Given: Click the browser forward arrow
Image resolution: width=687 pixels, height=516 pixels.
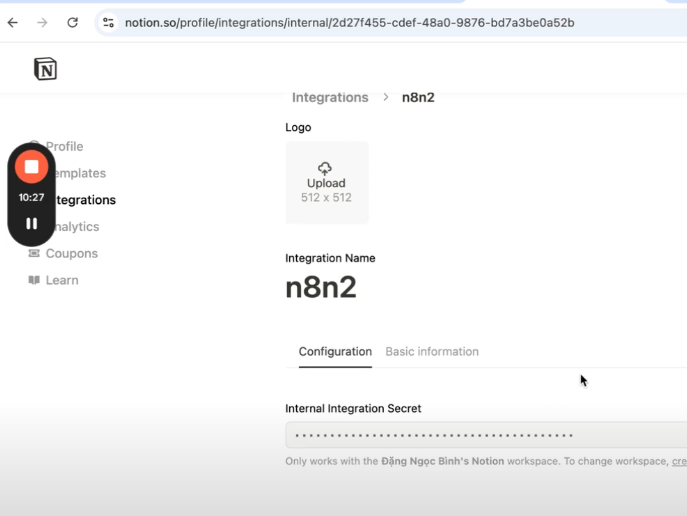Looking at the screenshot, I should pyautogui.click(x=42, y=22).
